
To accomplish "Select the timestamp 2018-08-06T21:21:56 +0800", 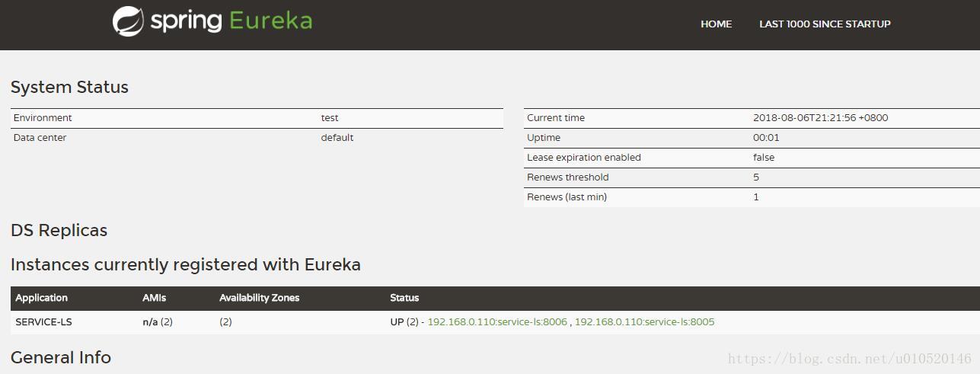I will click(821, 118).
